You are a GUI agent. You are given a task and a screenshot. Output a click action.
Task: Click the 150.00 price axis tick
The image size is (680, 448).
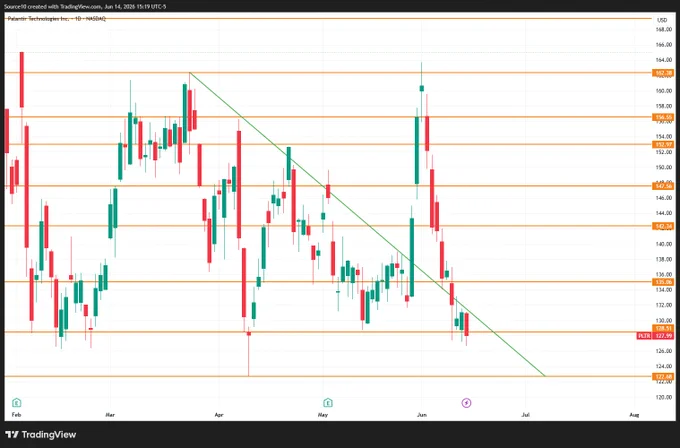tap(664, 167)
